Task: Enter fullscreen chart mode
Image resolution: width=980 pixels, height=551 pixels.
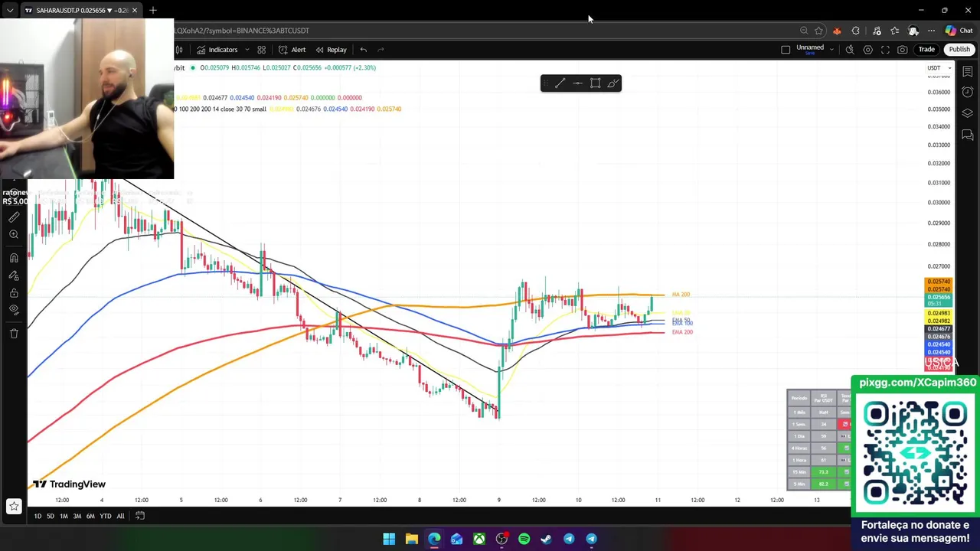Action: 885,50
